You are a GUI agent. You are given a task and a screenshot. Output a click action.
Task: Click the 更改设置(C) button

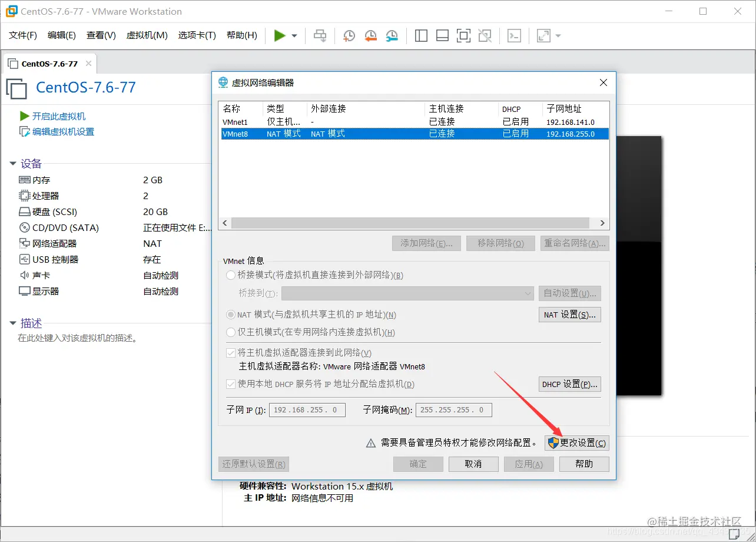[577, 443]
